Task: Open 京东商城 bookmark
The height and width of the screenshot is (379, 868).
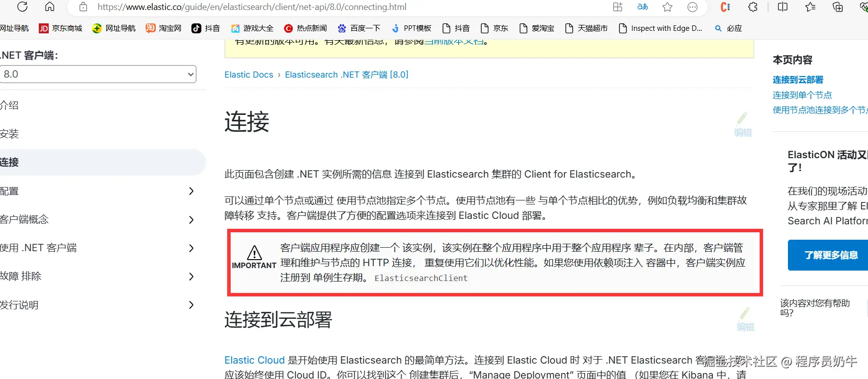Action: click(61, 28)
